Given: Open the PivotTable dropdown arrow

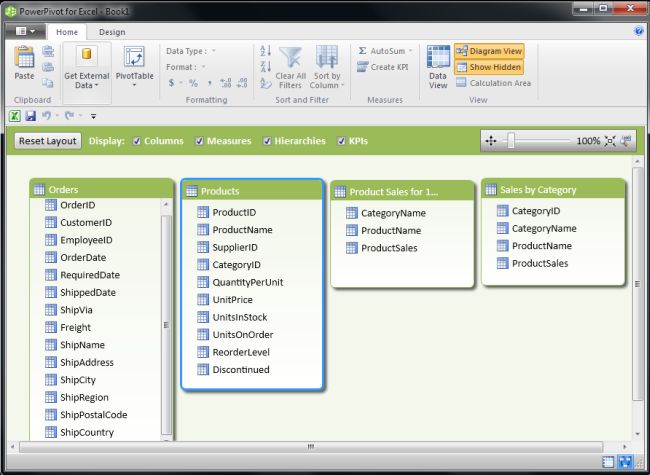Looking at the screenshot, I should [x=134, y=85].
